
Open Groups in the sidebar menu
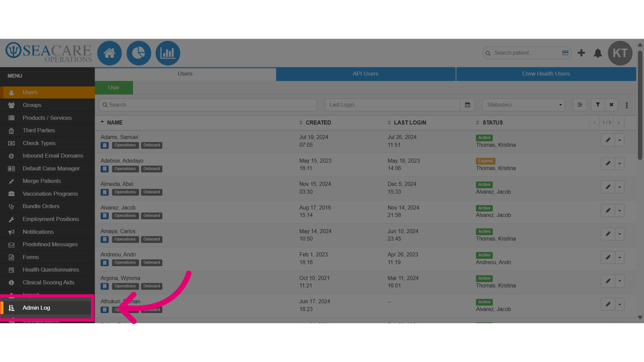tap(47, 105)
